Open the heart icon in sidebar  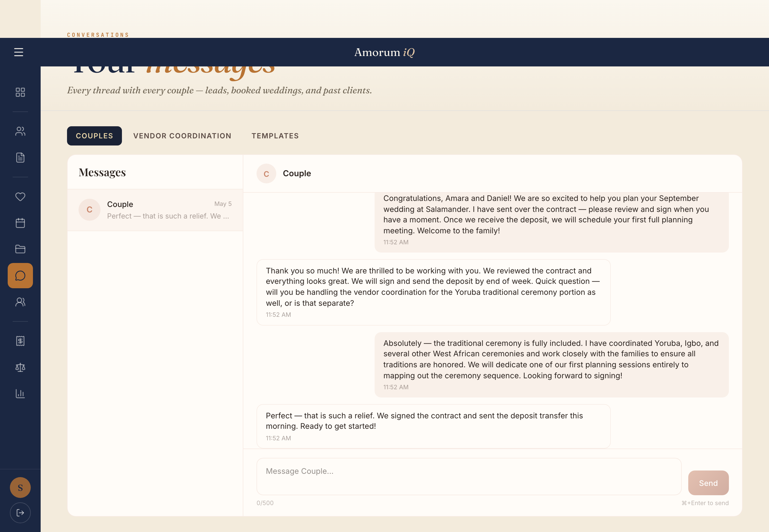20,197
